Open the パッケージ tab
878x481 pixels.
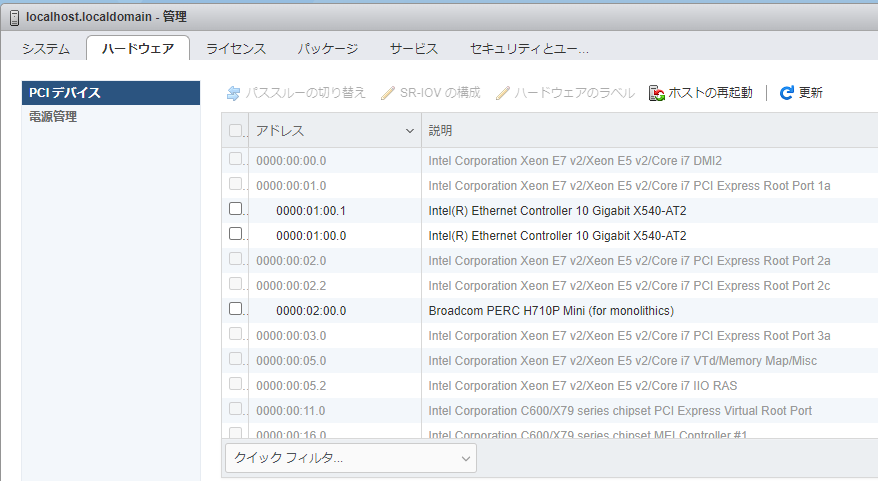pyautogui.click(x=327, y=49)
